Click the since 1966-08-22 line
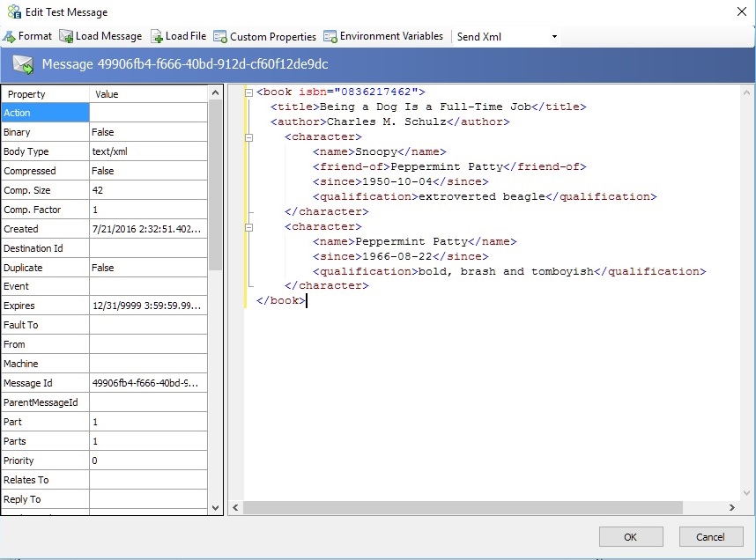Image resolution: width=756 pixels, height=560 pixels. click(401, 256)
